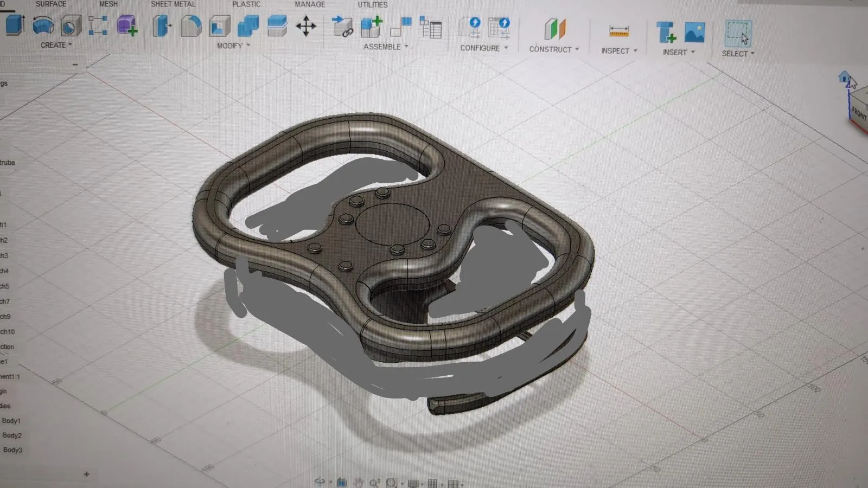The image size is (868, 488).
Task: Select the Measure tool
Action: (x=618, y=31)
